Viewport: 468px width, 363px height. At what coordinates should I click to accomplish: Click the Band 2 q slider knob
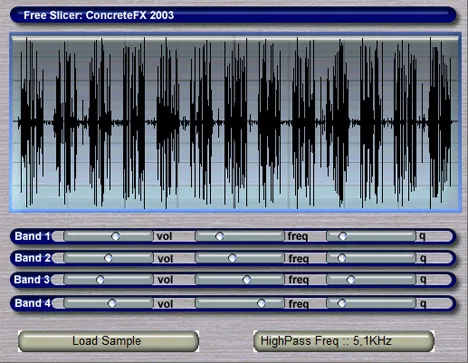(342, 258)
